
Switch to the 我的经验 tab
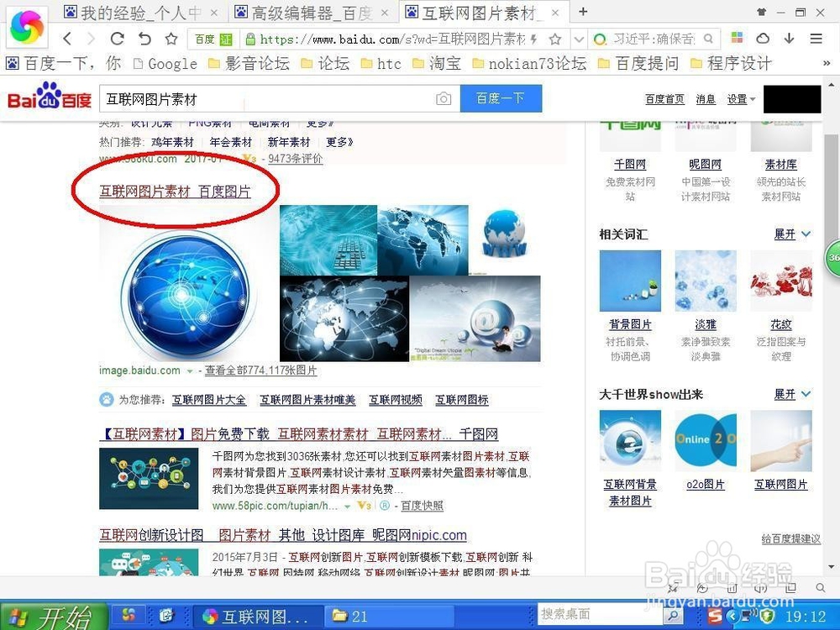(139, 13)
